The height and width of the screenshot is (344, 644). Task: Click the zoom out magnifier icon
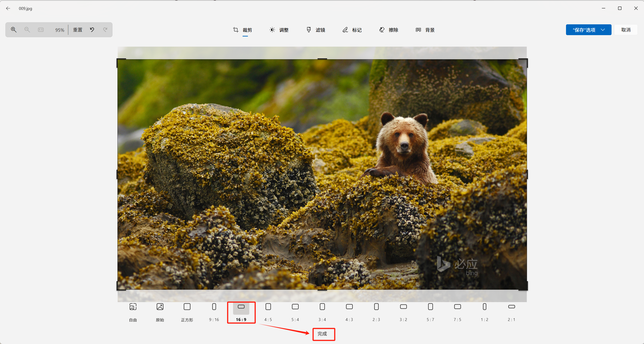coord(27,30)
